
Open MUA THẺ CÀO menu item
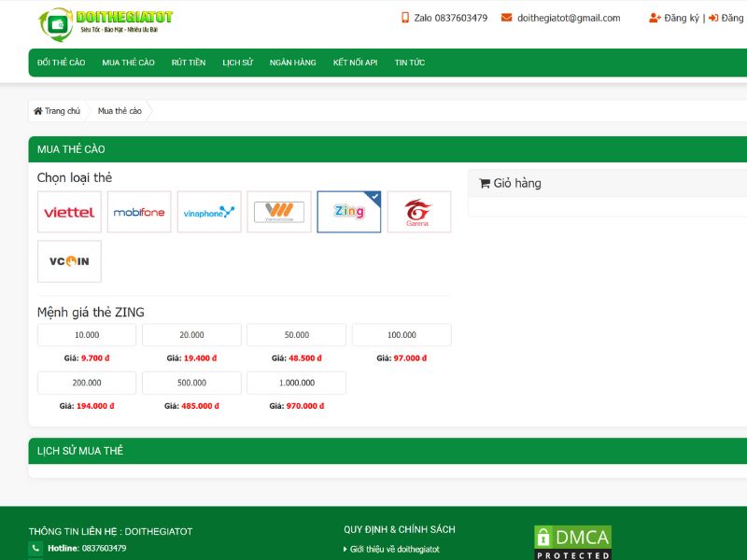coord(129,63)
